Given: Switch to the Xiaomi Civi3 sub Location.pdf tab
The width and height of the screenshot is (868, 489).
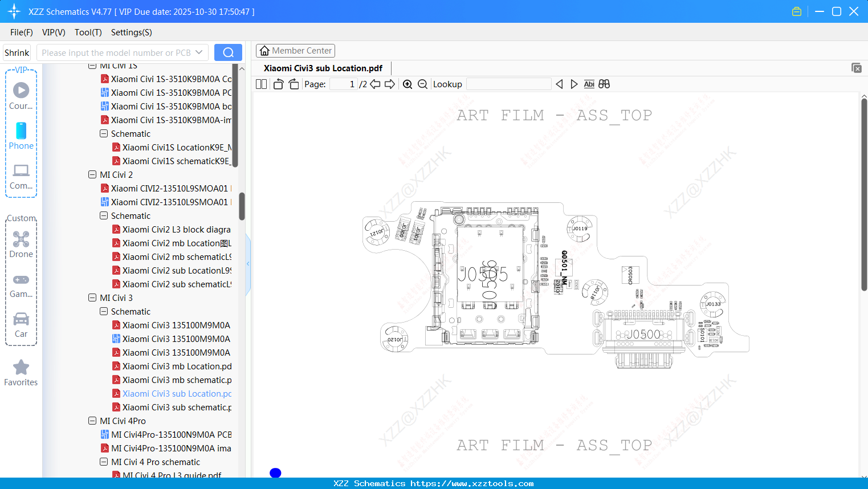Looking at the screenshot, I should coord(321,68).
